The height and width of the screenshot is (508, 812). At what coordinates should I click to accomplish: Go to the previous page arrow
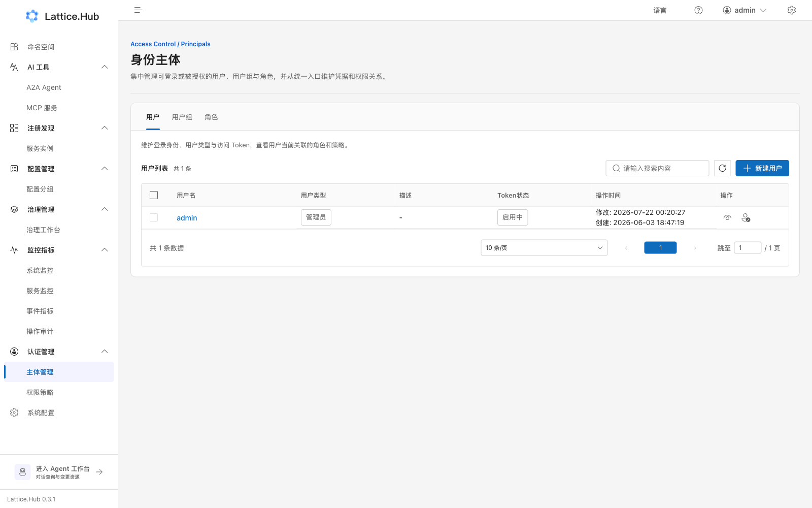626,248
